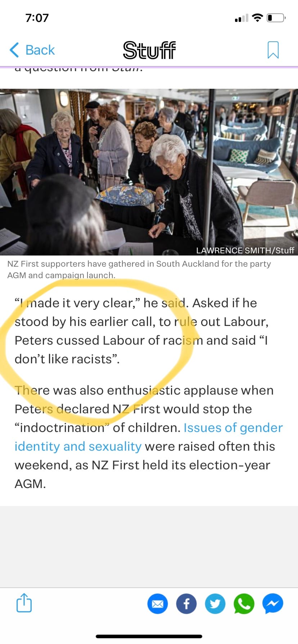Open the NZ First supporters photo
This screenshot has width=298, height=644.
[149, 172]
